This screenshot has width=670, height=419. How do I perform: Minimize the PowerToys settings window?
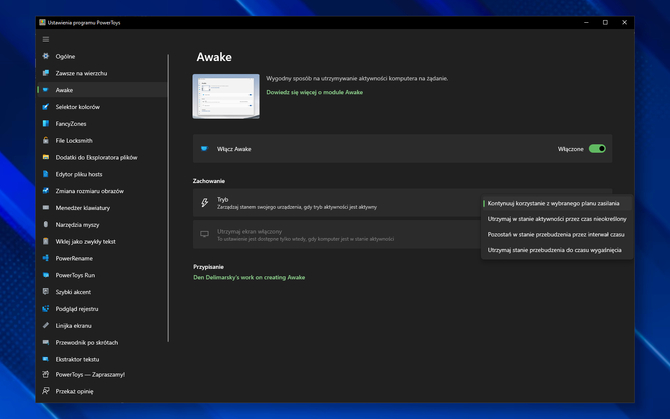click(x=586, y=22)
